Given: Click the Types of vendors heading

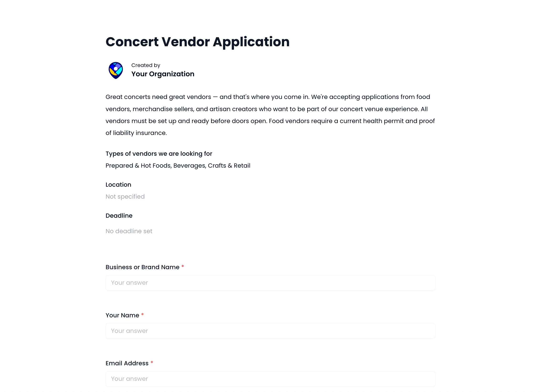Looking at the screenshot, I should point(159,154).
